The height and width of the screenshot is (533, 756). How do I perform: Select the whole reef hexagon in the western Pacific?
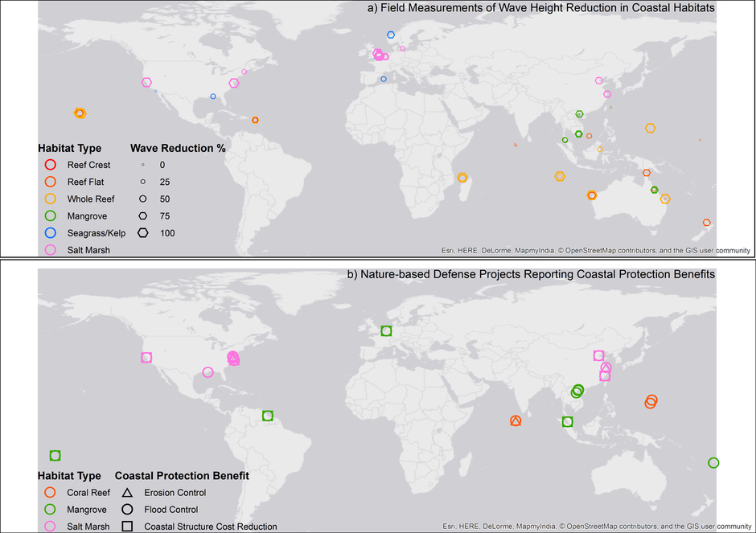pos(651,128)
